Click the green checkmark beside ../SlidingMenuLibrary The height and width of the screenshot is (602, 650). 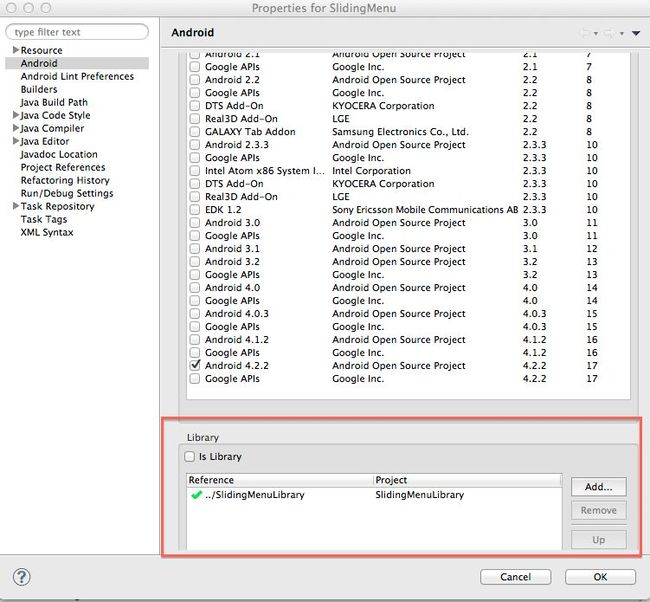pos(196,495)
